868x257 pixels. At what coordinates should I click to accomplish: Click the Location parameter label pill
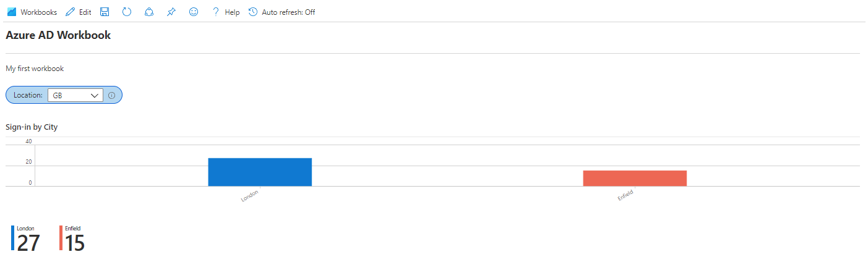28,95
